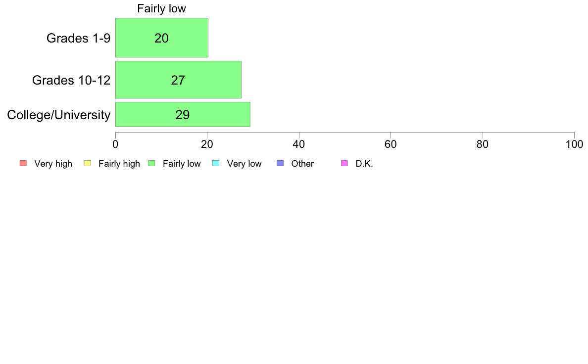Click the 100 tick on x-axis
Screen dimensions: 588x364
(574, 144)
